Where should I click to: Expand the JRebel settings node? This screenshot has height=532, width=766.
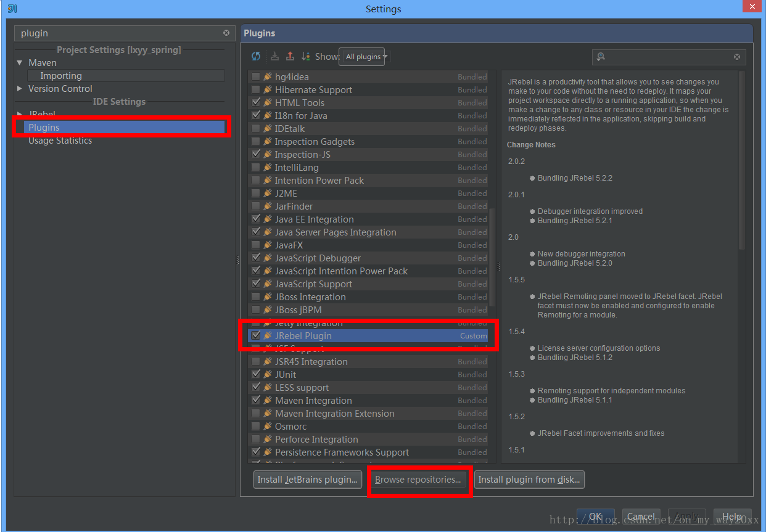20,115
